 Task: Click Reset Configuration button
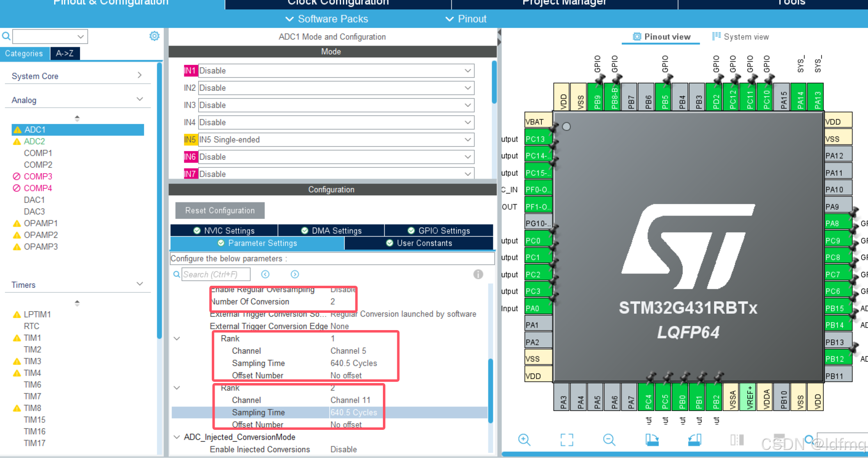point(220,211)
